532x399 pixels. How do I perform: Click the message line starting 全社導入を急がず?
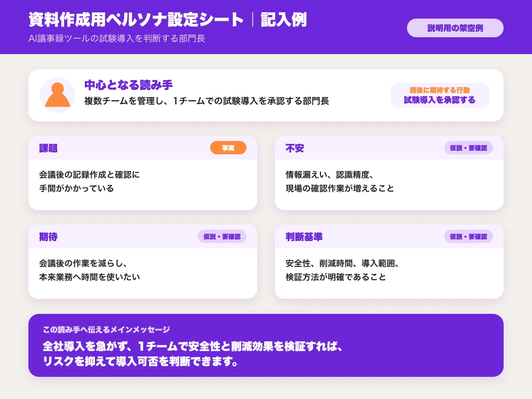192,346
